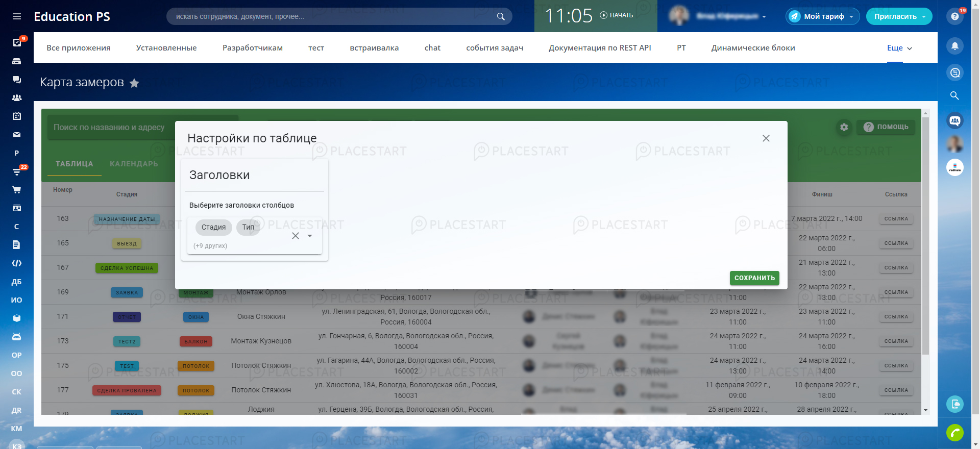The width and height of the screenshot is (980, 449).
Task: Click the Тип chip in headers selector
Action: point(249,228)
